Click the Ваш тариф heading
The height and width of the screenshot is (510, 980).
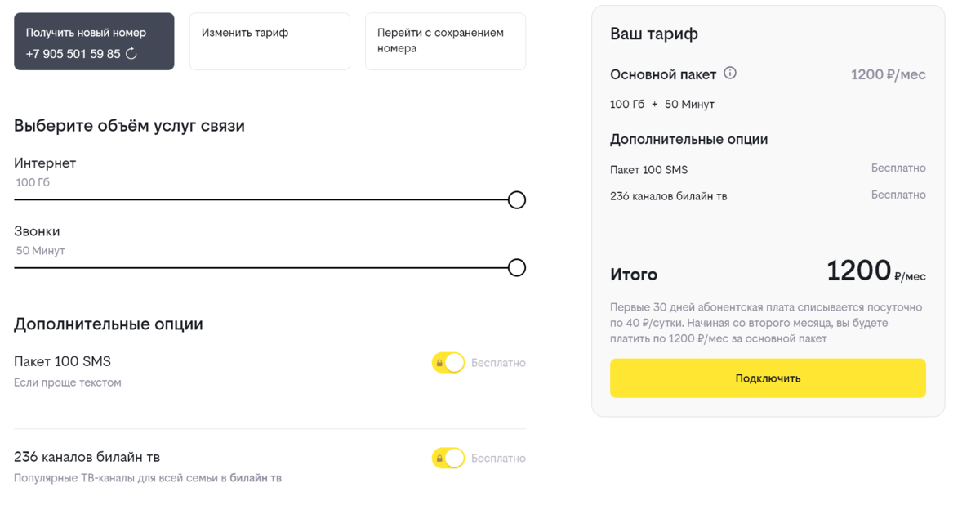pyautogui.click(x=653, y=34)
